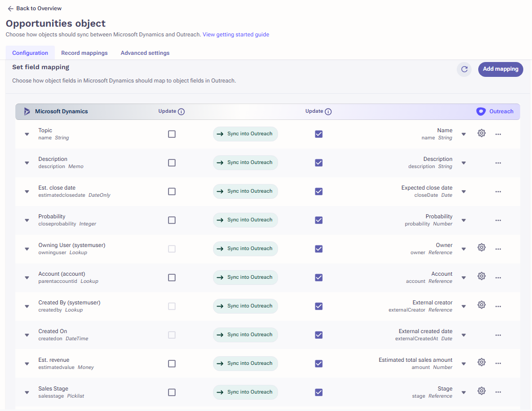Click Sync into Outreach for the Est. revenue row
The image size is (532, 411).
[x=245, y=363]
